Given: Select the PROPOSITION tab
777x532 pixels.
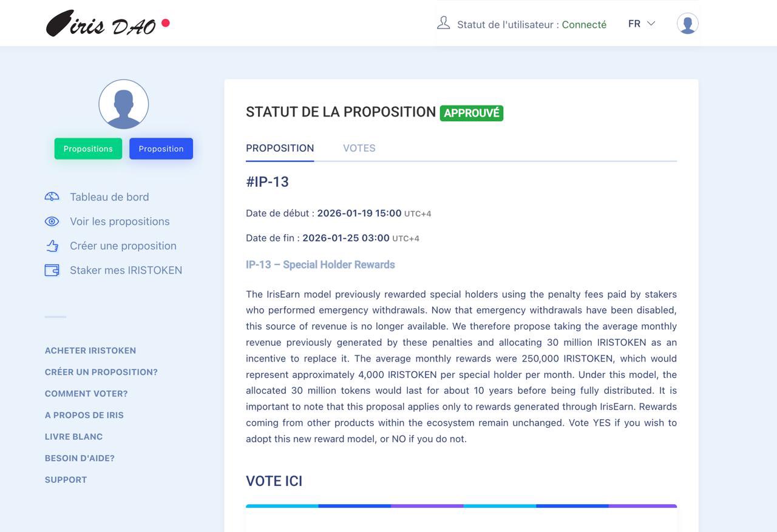Looking at the screenshot, I should tap(280, 148).
